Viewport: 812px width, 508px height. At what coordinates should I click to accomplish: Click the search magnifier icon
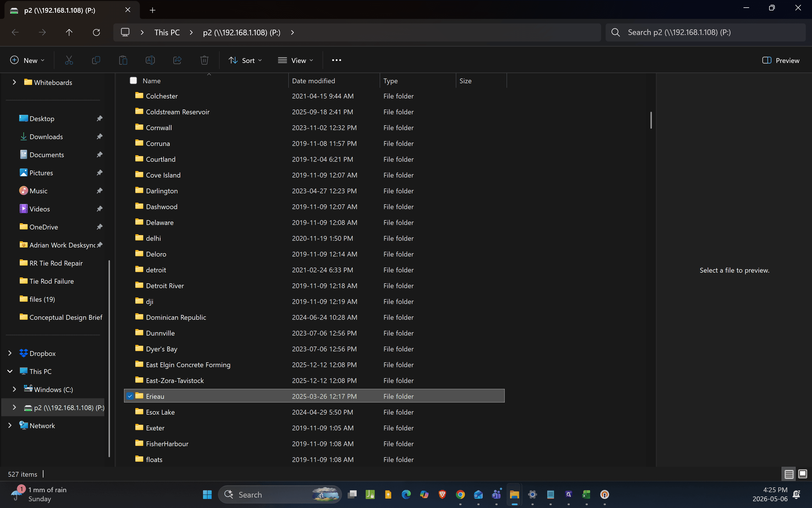615,32
